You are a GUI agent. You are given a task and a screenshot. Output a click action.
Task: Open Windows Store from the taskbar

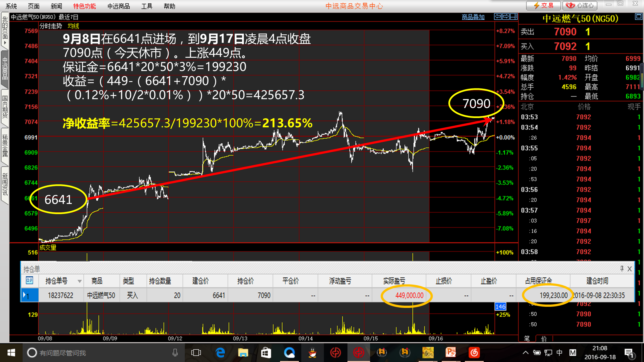tap(266, 353)
